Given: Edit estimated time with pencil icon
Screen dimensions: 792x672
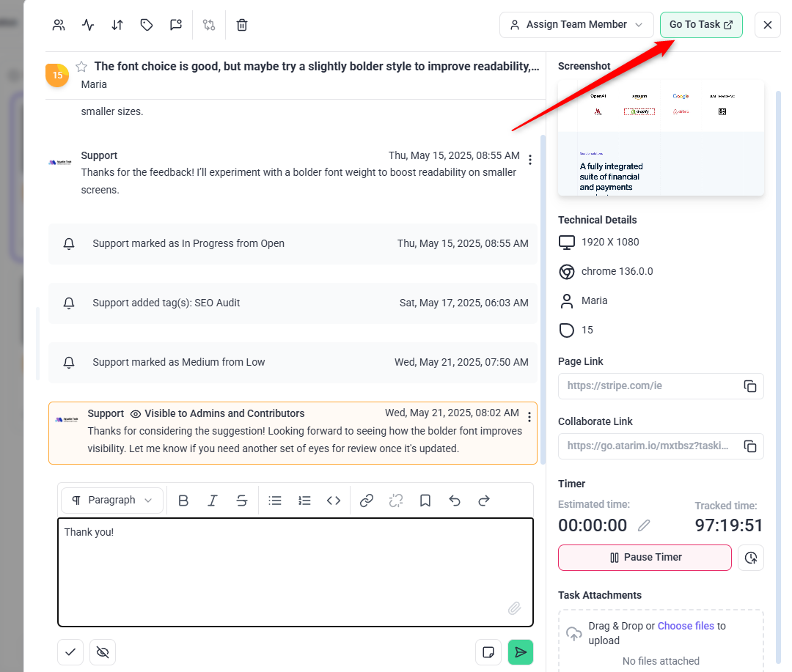Looking at the screenshot, I should coord(644,525).
